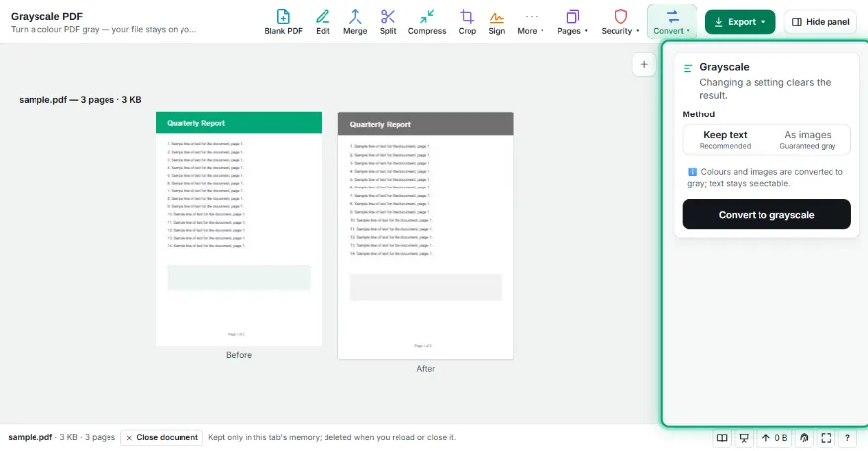
Task: Open help question mark icon
Action: [x=847, y=438]
